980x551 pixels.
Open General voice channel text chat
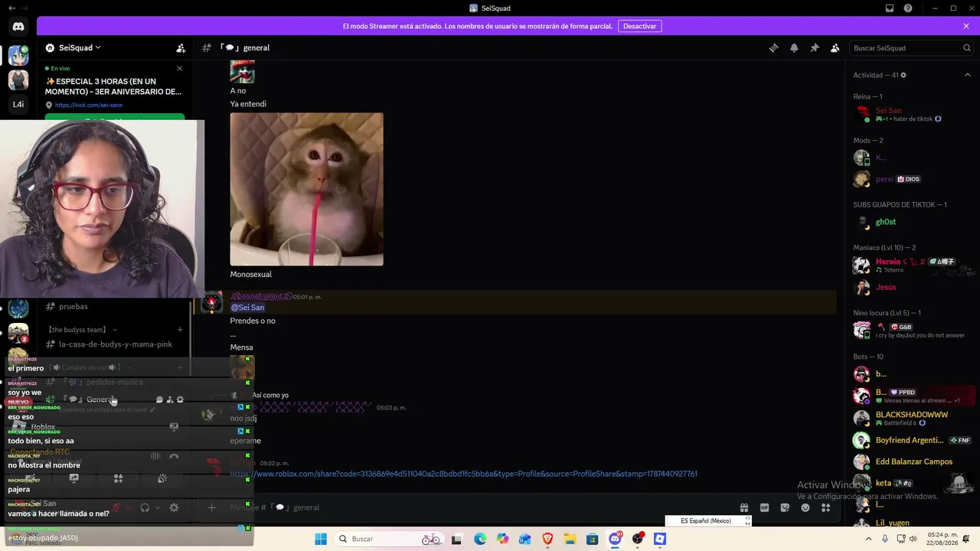[x=159, y=399]
